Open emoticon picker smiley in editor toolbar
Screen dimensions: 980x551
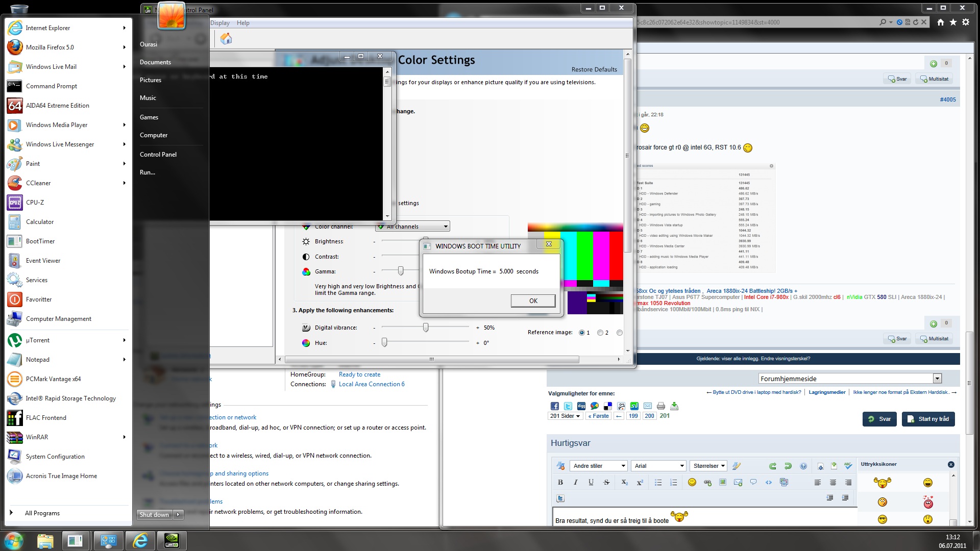[x=692, y=482]
